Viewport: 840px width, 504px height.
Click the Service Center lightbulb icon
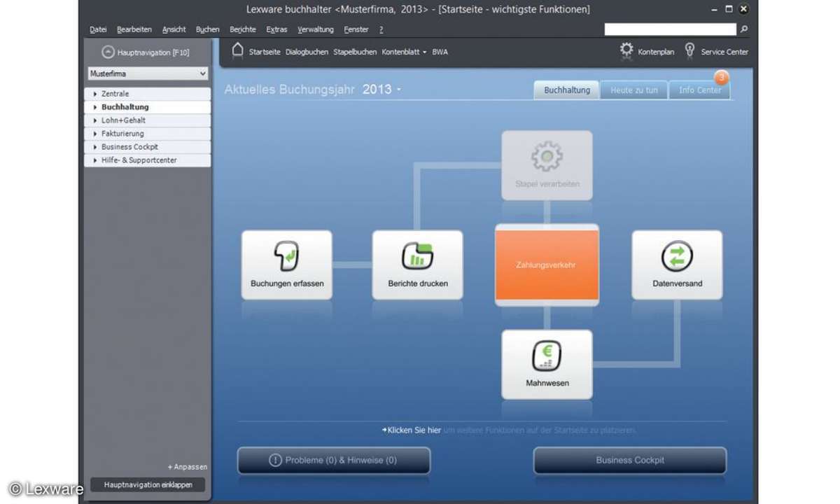tap(689, 50)
